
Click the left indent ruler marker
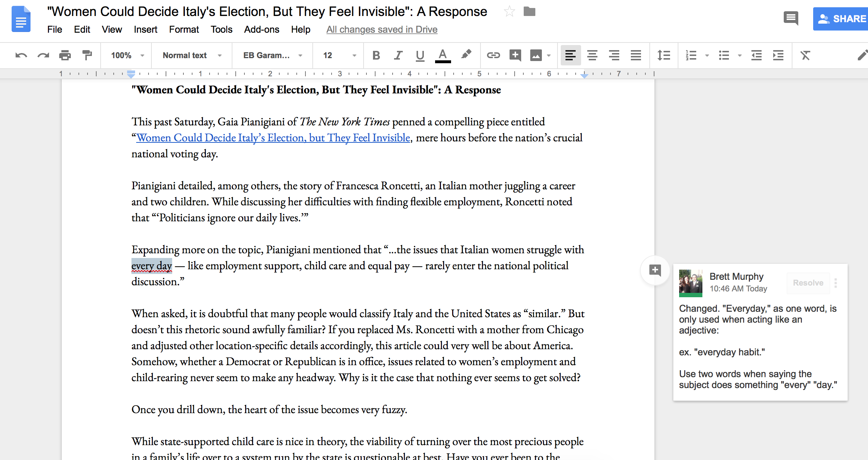click(x=131, y=74)
